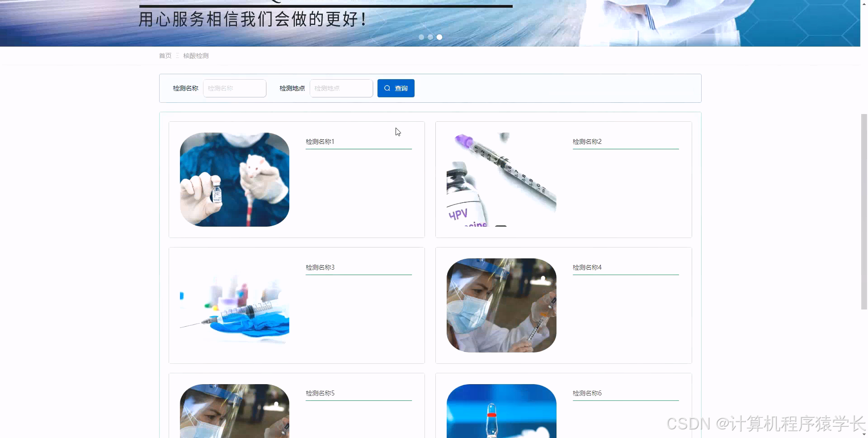This screenshot has height=438, width=868.
Task: Select the 核酸检测 breadcrumb item
Action: [x=196, y=55]
